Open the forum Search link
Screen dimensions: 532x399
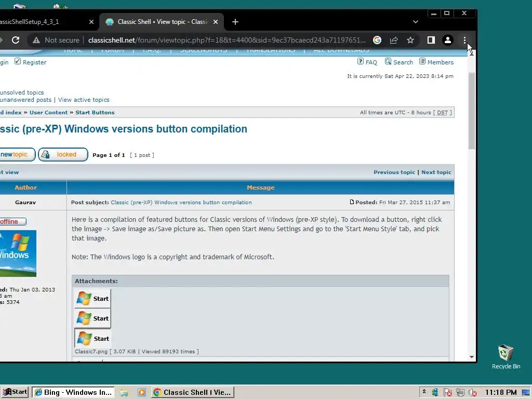point(403,62)
